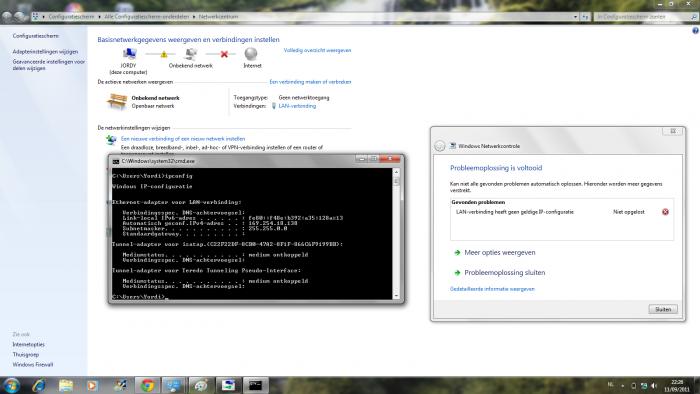The width and height of the screenshot is (700, 394).
Task: Click Meer opties weergeven
Action: pos(500,253)
